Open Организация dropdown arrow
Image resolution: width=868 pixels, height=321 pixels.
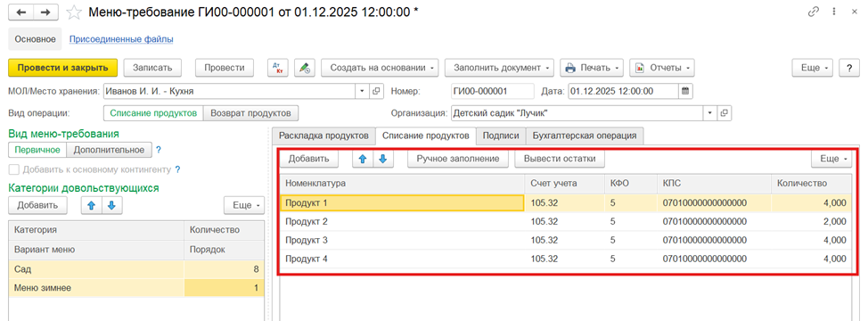tap(710, 113)
